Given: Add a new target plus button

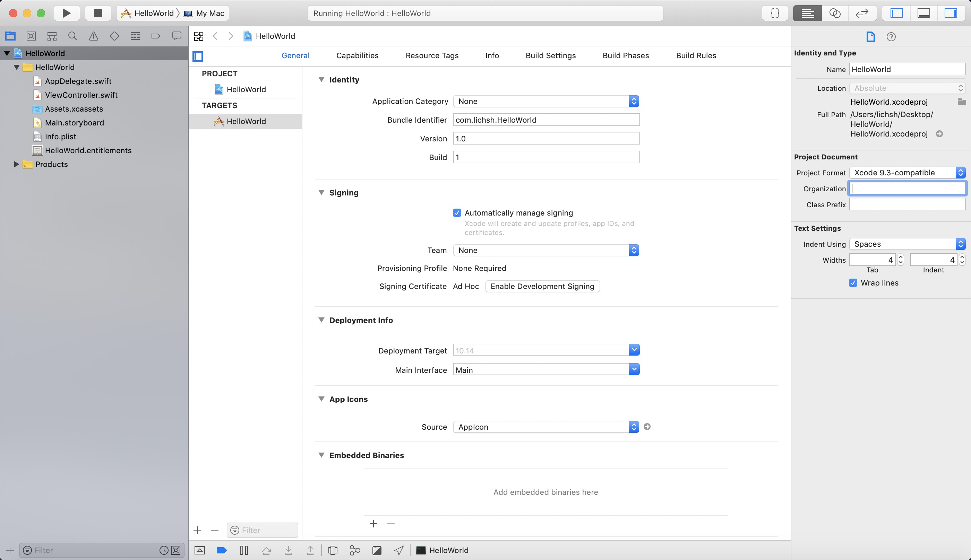Looking at the screenshot, I should coord(197,531).
